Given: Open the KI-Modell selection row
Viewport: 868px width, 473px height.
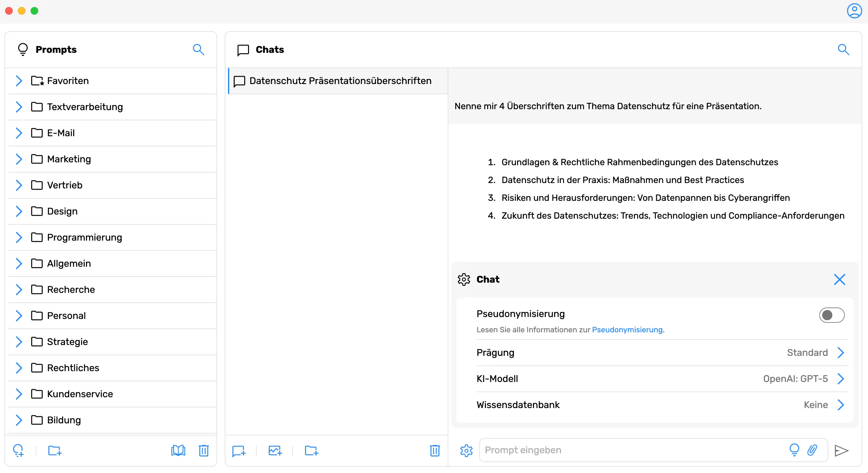Looking at the screenshot, I should pos(662,379).
